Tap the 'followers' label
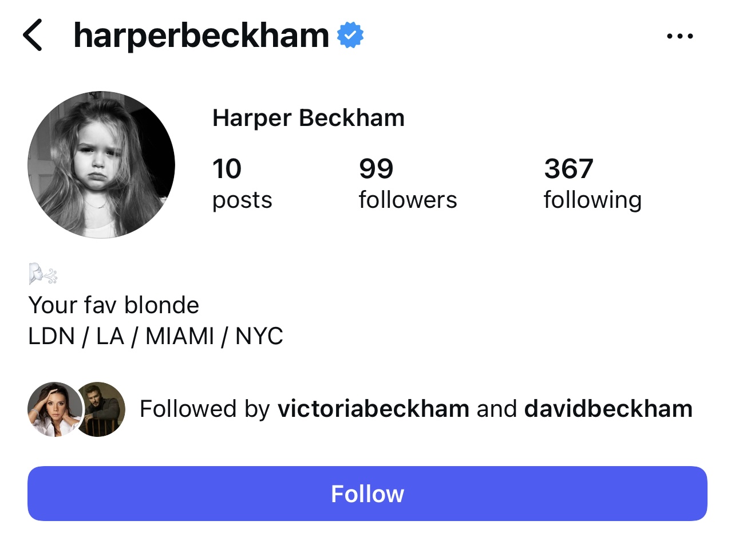 [408, 200]
